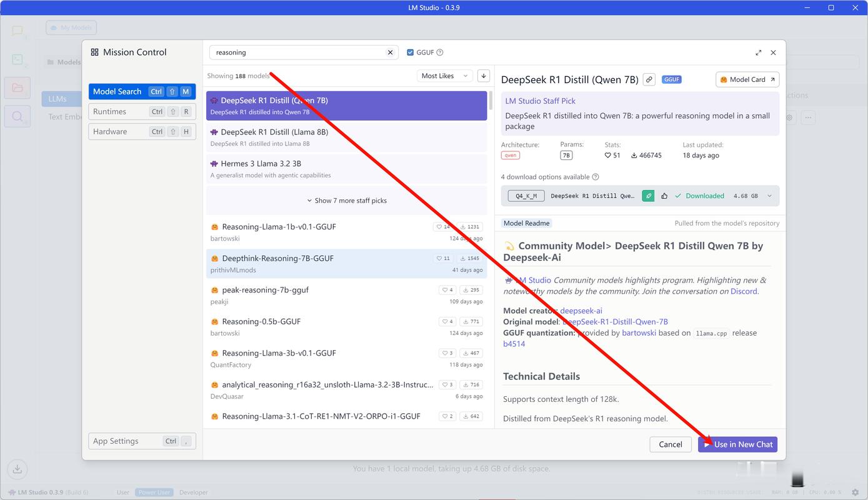Clear the reasoning search text
Viewport: 868px width, 500px height.
click(x=390, y=52)
